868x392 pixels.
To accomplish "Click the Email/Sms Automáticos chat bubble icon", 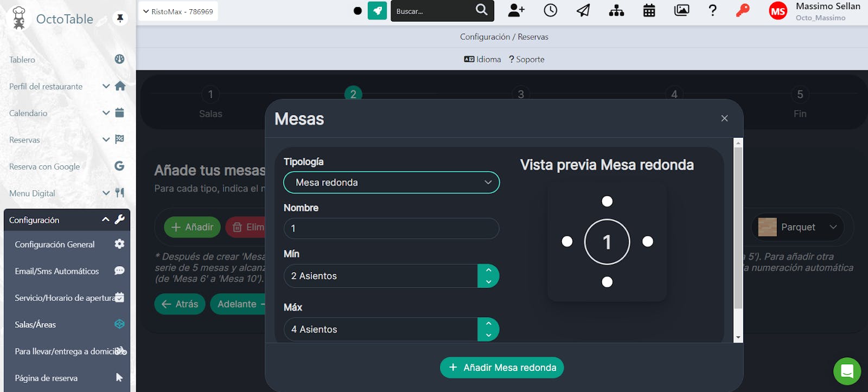I will point(119,271).
